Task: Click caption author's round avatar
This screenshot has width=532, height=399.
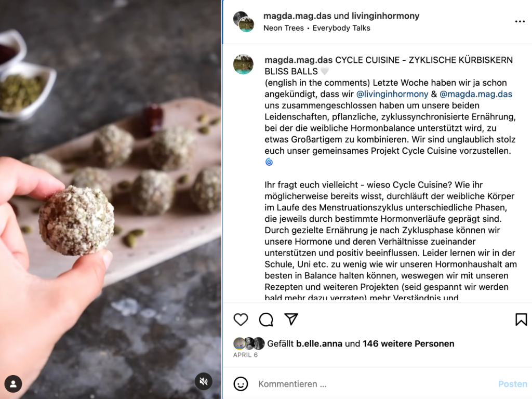Action: point(243,64)
